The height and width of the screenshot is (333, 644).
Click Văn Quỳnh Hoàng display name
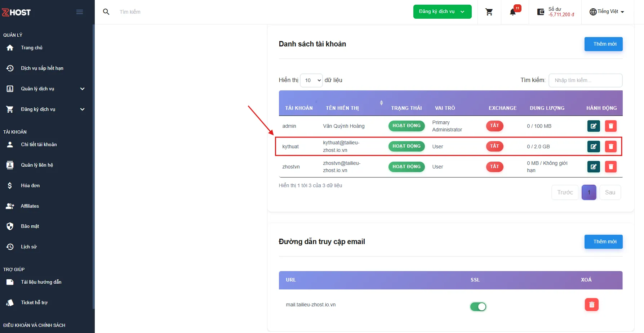tap(344, 126)
